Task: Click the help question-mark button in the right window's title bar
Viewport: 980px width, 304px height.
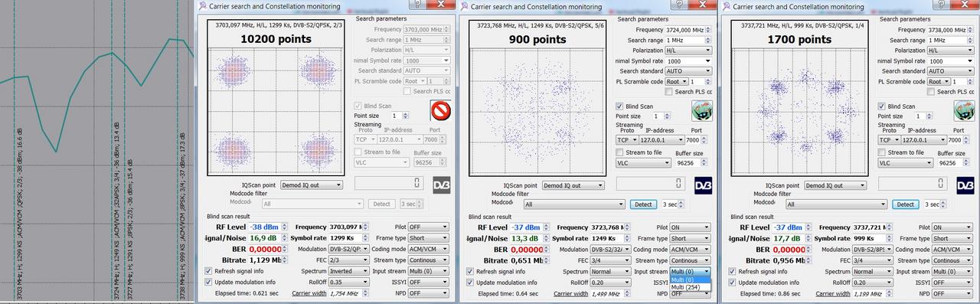Action: coord(941,5)
